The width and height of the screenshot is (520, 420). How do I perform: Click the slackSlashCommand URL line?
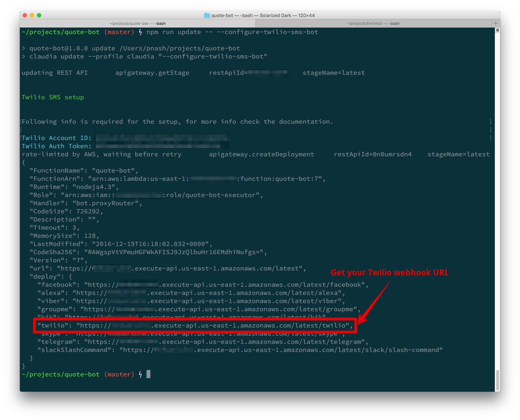pyautogui.click(x=240, y=350)
